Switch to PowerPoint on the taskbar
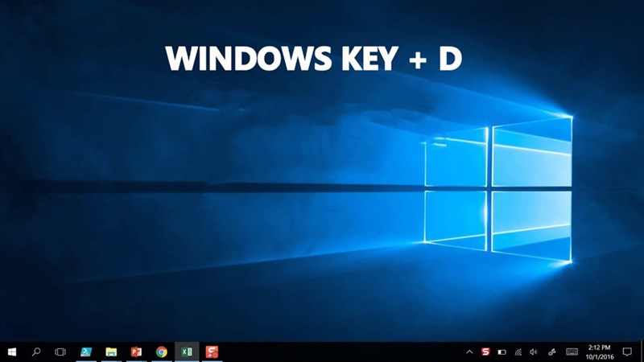This screenshot has width=644, height=362. pos(136,352)
